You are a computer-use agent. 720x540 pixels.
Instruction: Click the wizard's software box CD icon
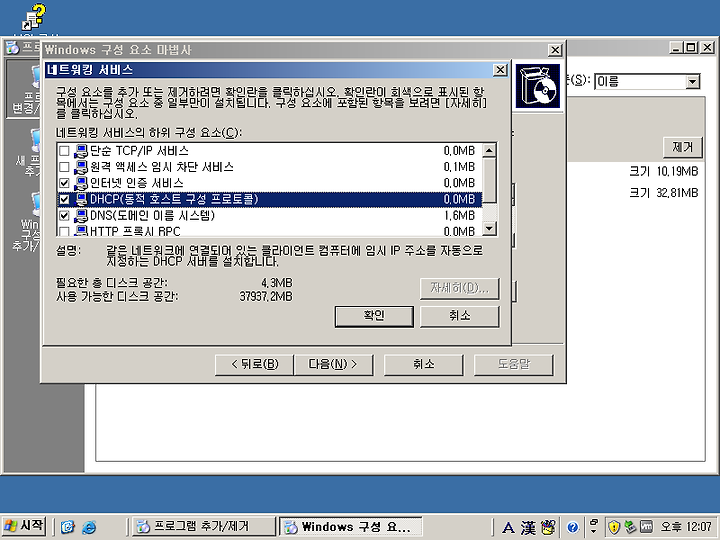pyautogui.click(x=538, y=86)
